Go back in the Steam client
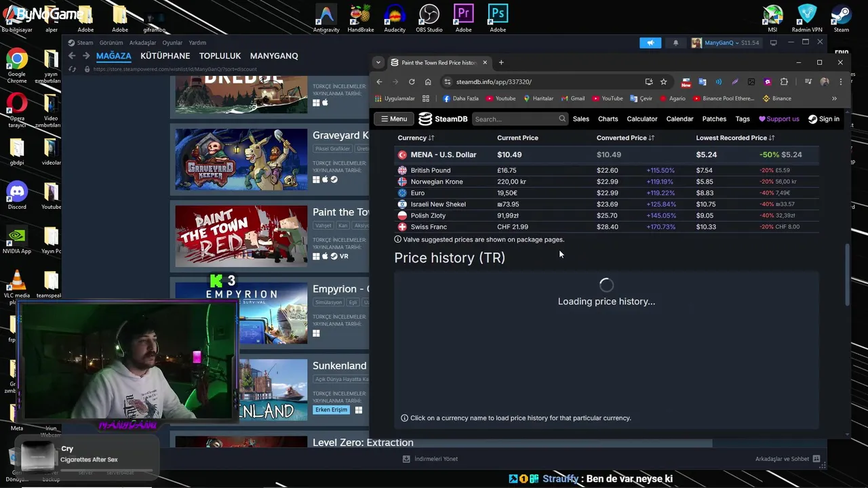This screenshot has height=488, width=868. [72, 56]
